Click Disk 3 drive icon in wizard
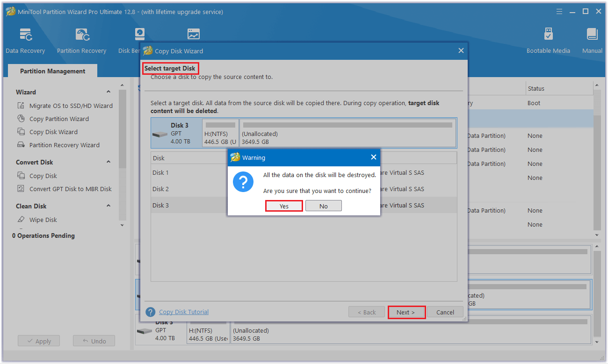The width and height of the screenshot is (608, 364). pyautogui.click(x=160, y=134)
